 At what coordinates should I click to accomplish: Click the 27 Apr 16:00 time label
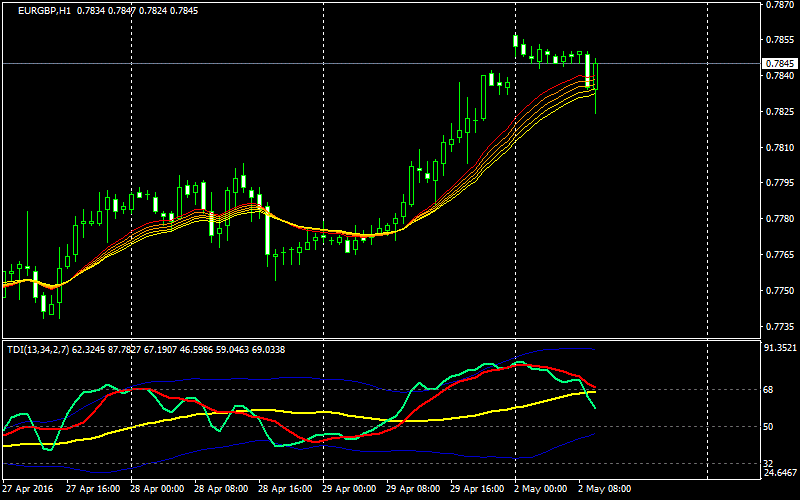tap(93, 489)
